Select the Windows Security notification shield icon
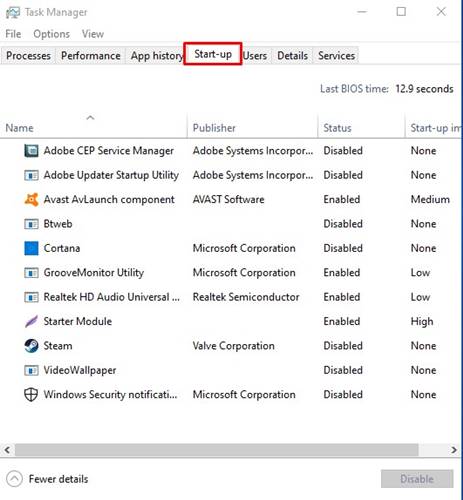The width and height of the screenshot is (463, 500). pos(31,395)
